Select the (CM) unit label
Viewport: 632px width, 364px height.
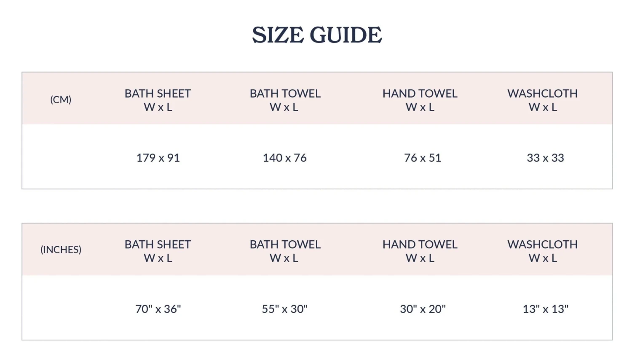pos(61,100)
